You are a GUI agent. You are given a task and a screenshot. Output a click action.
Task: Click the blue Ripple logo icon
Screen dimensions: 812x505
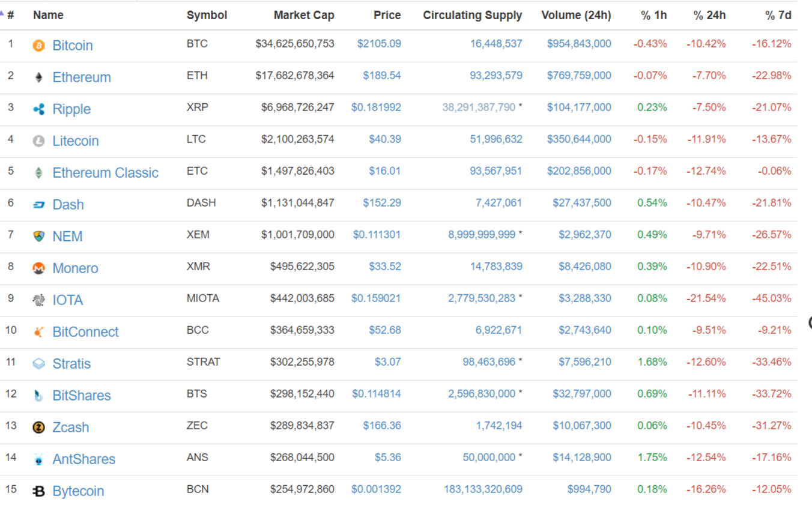pos(38,109)
